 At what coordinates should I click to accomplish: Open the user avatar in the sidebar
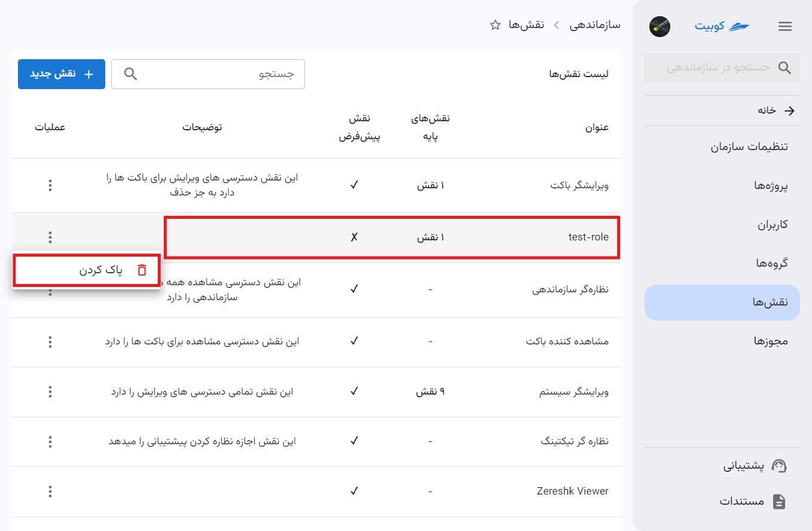660,26
